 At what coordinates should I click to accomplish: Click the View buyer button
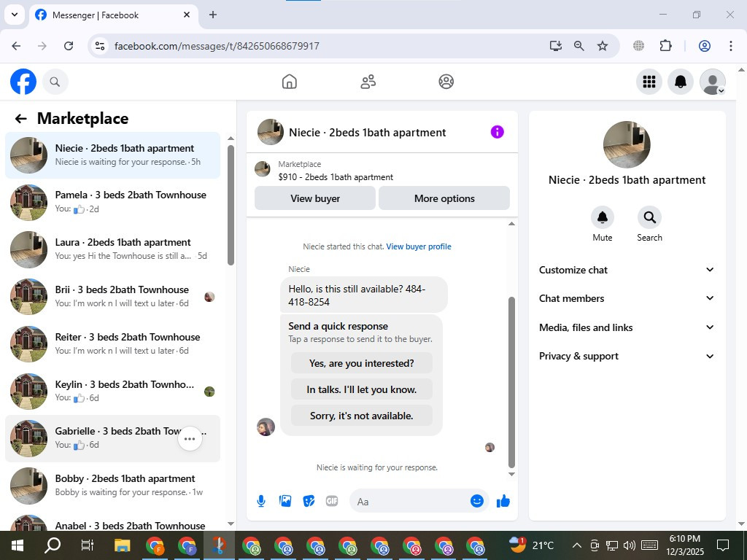pos(315,198)
